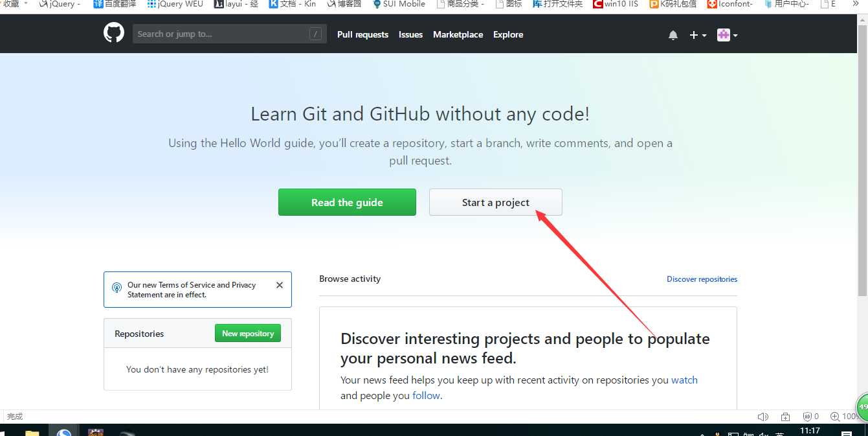Open the 图标 bookmark
The image size is (868, 436).
[x=509, y=4]
